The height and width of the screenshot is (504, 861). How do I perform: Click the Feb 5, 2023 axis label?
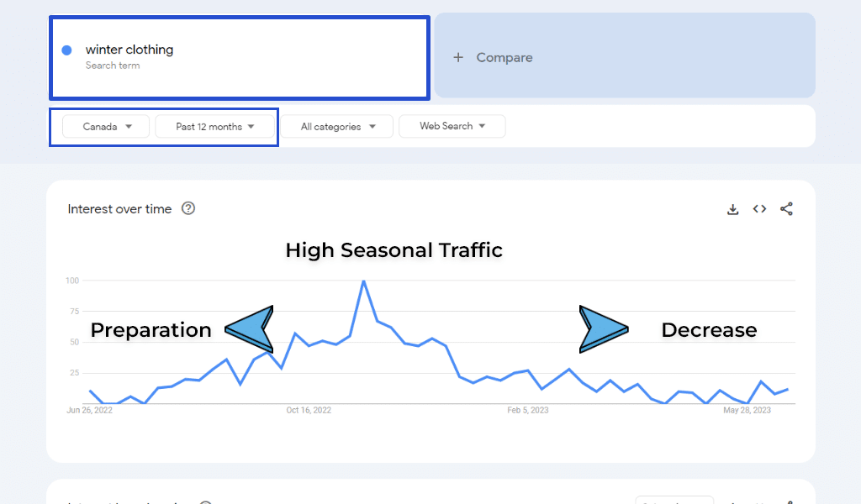pyautogui.click(x=528, y=410)
